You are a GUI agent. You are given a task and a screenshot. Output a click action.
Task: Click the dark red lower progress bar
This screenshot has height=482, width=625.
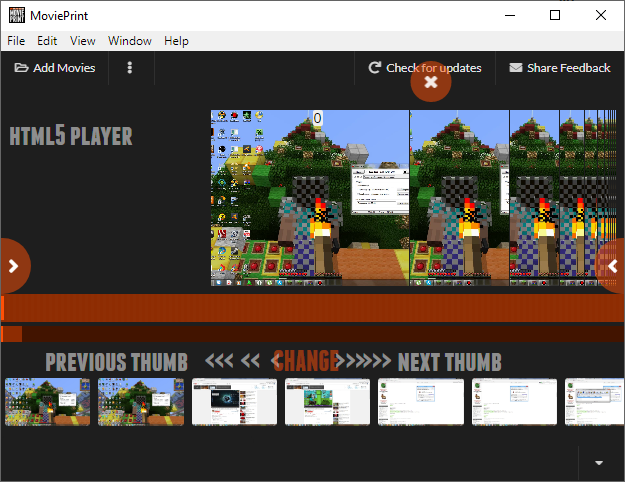[x=312, y=334]
